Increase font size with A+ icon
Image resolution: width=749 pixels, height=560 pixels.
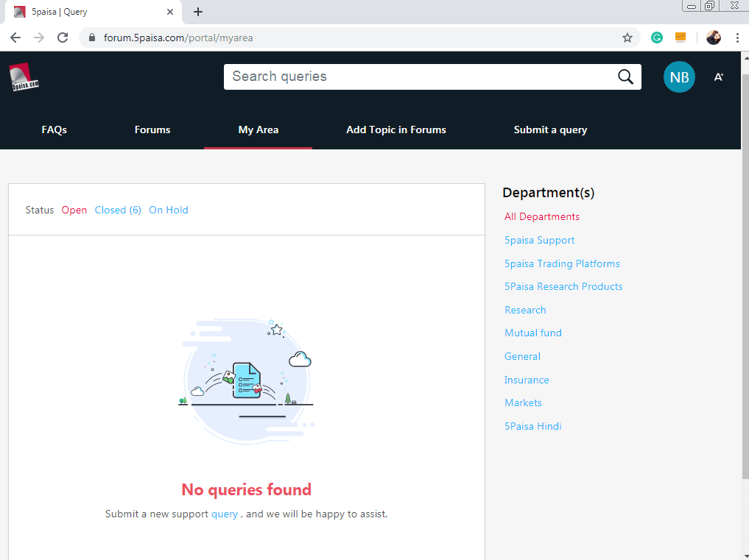pos(718,77)
